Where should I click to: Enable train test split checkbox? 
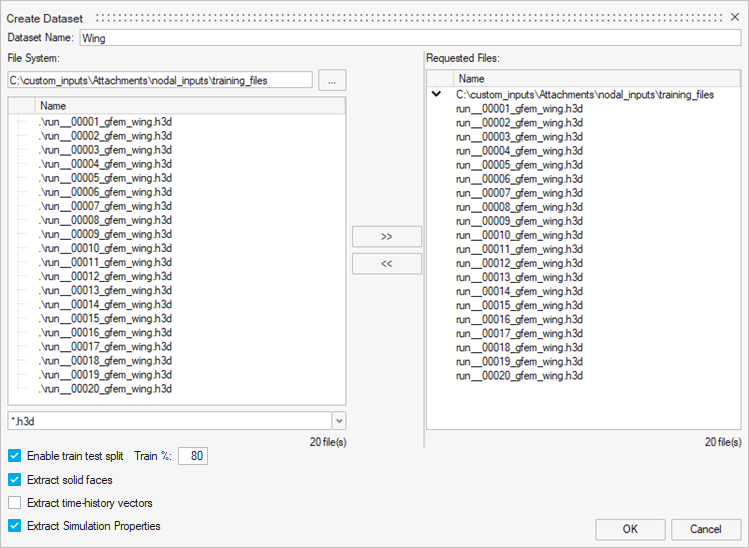pos(14,456)
